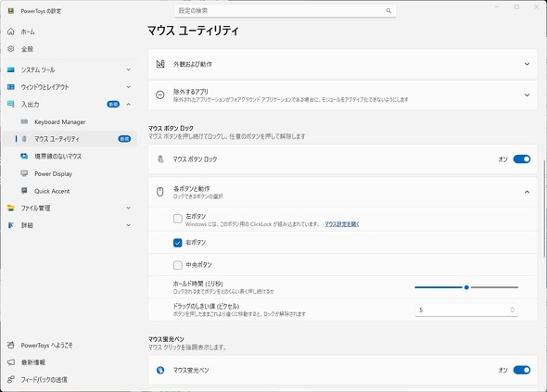Click the マウス ボタン ロック section heading
Viewport: 547px width, 392px height.
171,128
